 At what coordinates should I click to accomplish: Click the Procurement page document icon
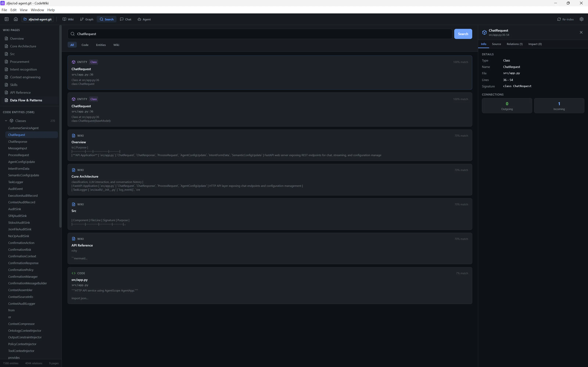6,62
